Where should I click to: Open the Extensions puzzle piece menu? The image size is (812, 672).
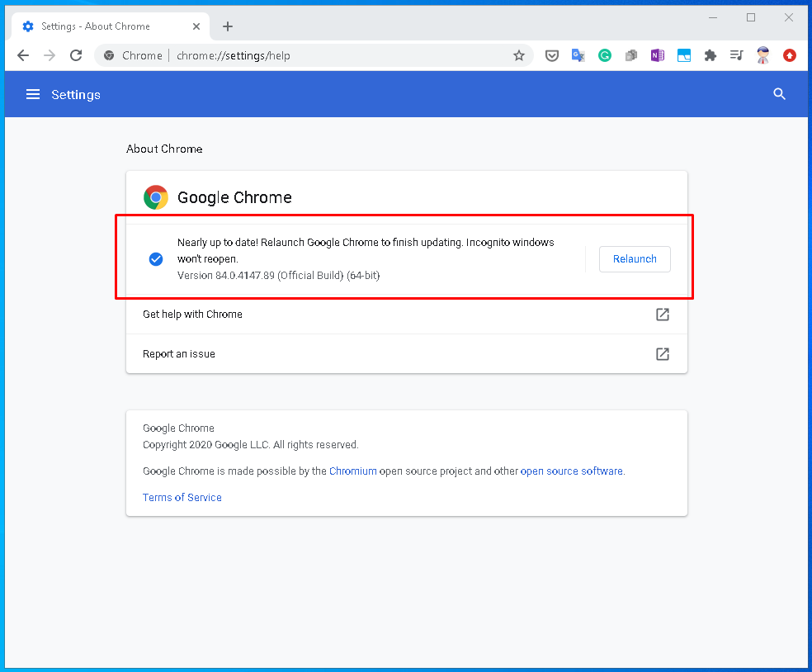coord(710,55)
